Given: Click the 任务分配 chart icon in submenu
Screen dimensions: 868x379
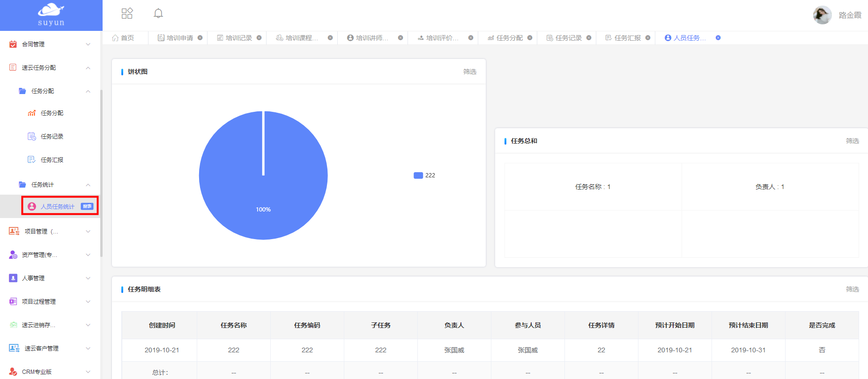Looking at the screenshot, I should tap(32, 113).
